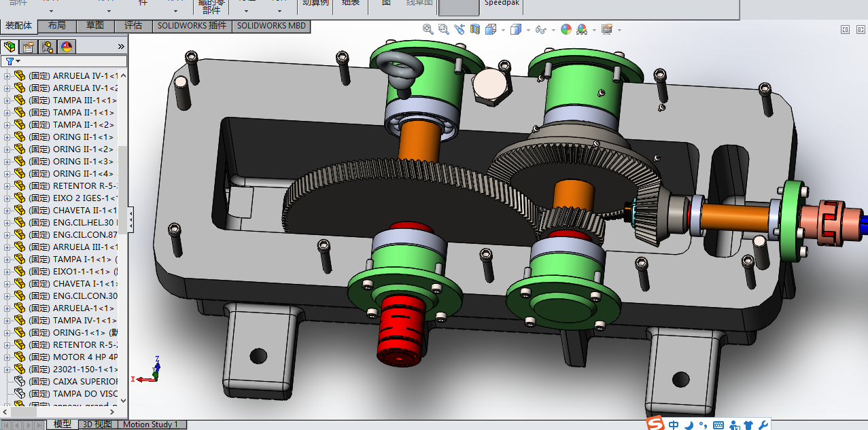The image size is (868, 430).
Task: Expand the ARRUELA IV-1<1> tree node
Action: [x=7, y=76]
